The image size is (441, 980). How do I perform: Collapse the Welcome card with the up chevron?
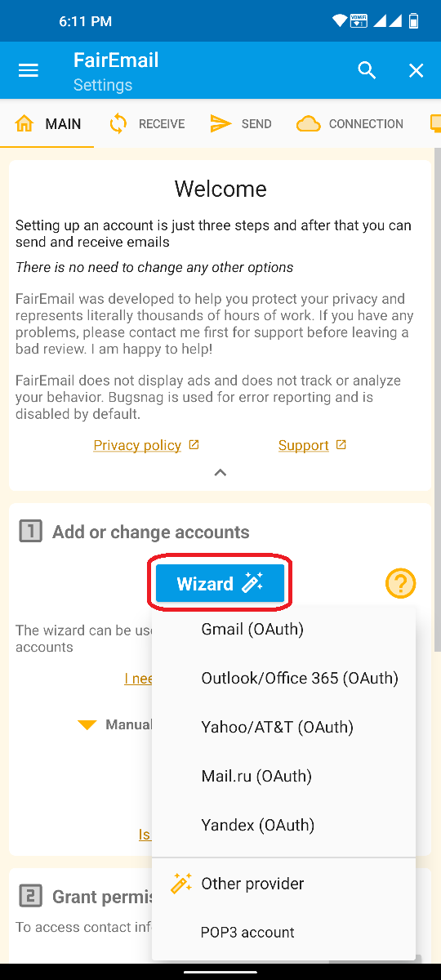(220, 473)
